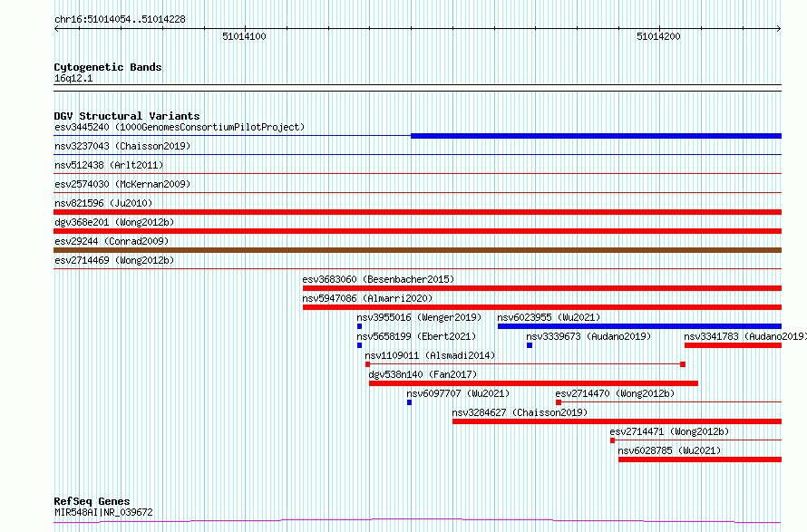Open the nsv512438 (Arlt2011) variant
807x532 pixels.
(x=109, y=165)
